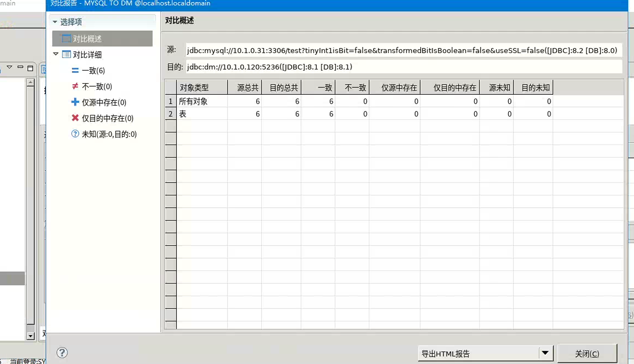Click the red X icon for 仅目的中存在

point(75,118)
